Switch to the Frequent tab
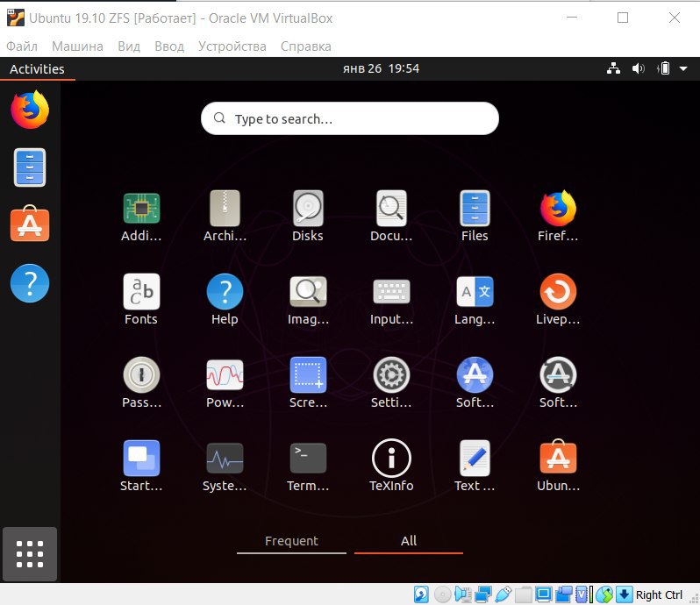The height and width of the screenshot is (605, 700). [x=291, y=541]
